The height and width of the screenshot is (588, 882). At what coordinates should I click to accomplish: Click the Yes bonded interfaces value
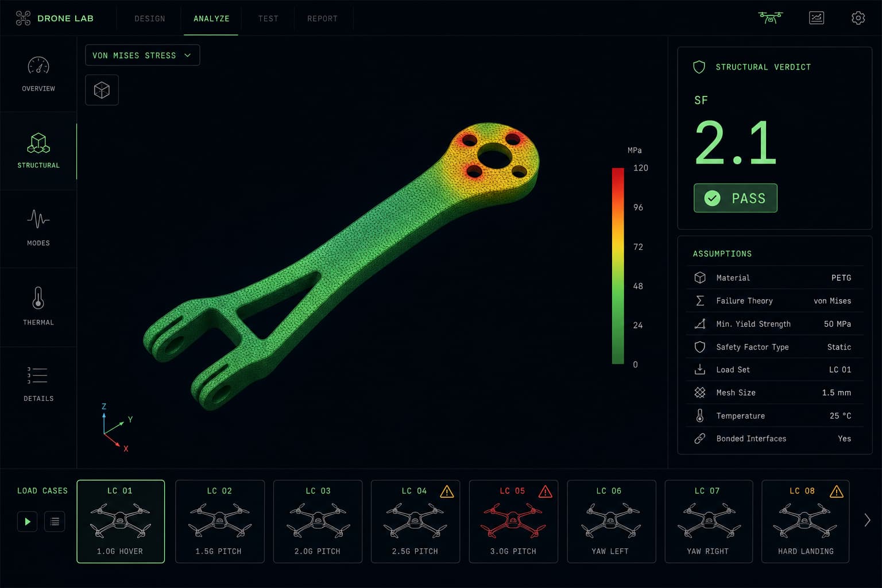pyautogui.click(x=844, y=439)
